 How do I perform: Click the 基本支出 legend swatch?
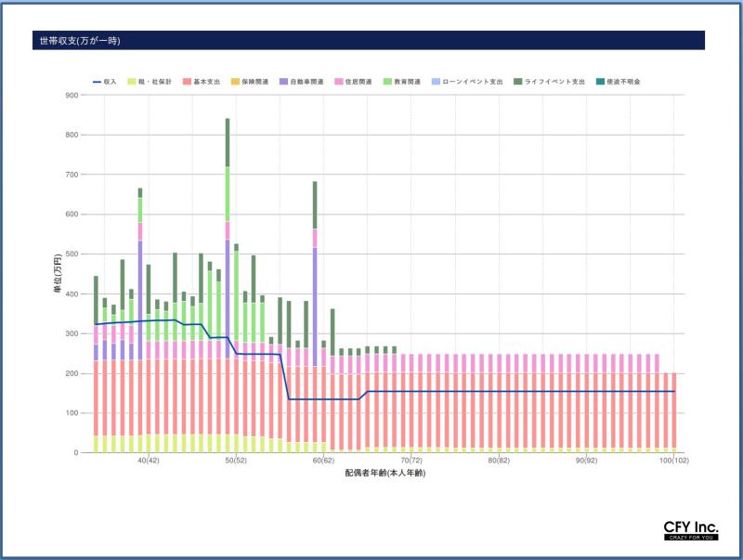[x=188, y=82]
